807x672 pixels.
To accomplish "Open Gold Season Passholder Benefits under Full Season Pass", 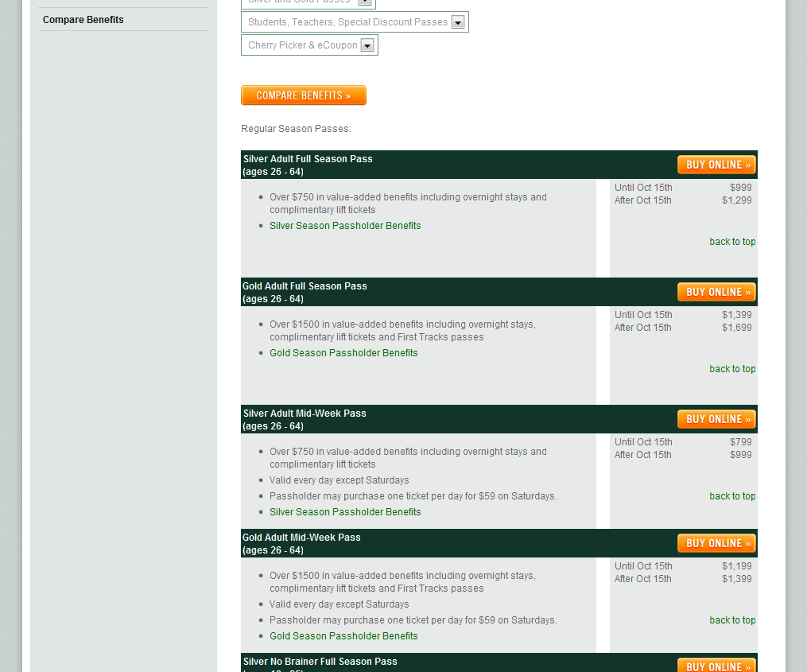I will coord(343,353).
